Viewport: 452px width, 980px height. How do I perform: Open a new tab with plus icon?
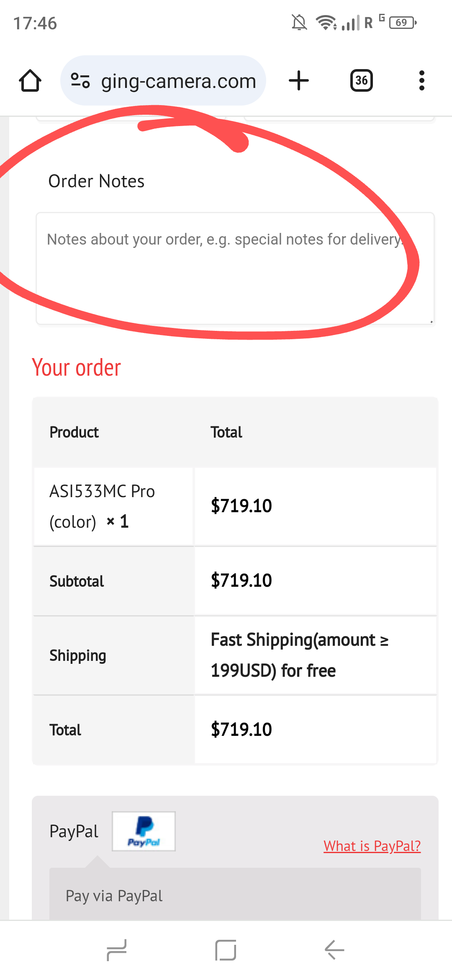pos(299,80)
